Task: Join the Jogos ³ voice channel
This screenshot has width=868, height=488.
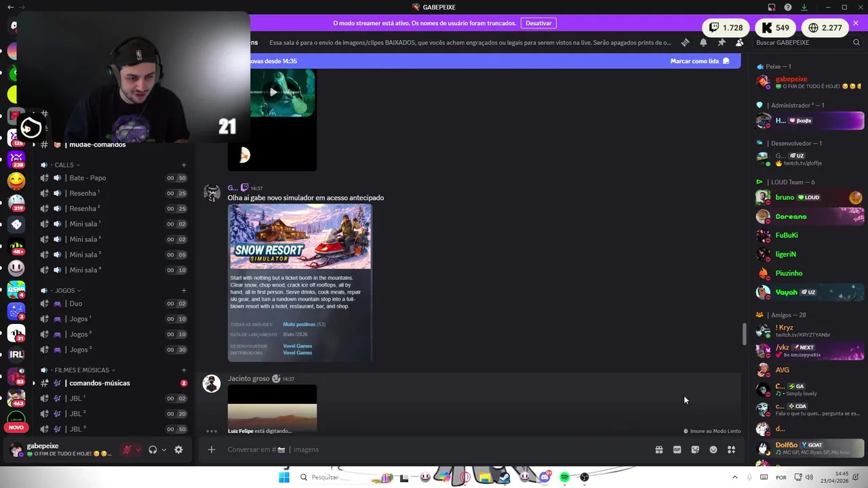Action: (x=113, y=350)
